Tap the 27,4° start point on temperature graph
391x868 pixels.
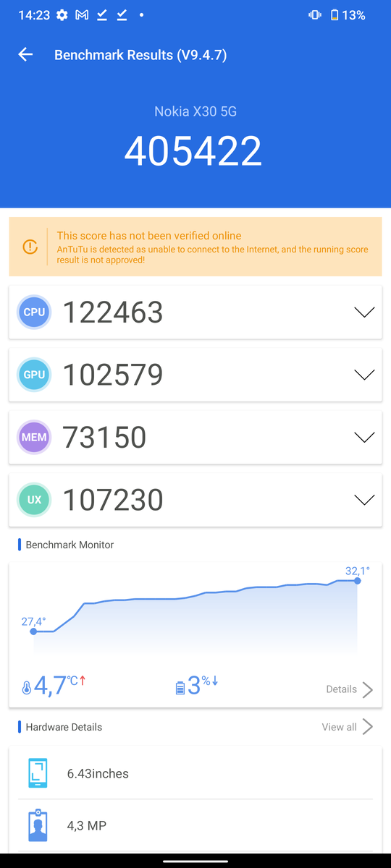point(33,631)
